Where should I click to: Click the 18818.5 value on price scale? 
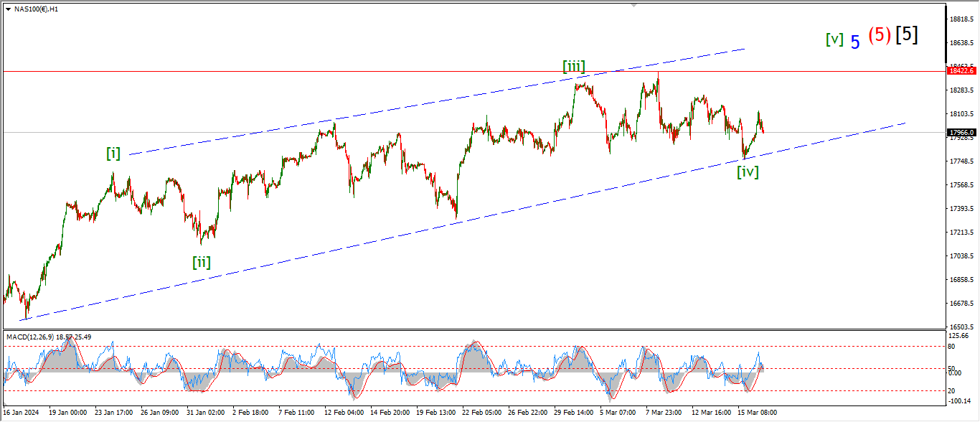(960, 19)
